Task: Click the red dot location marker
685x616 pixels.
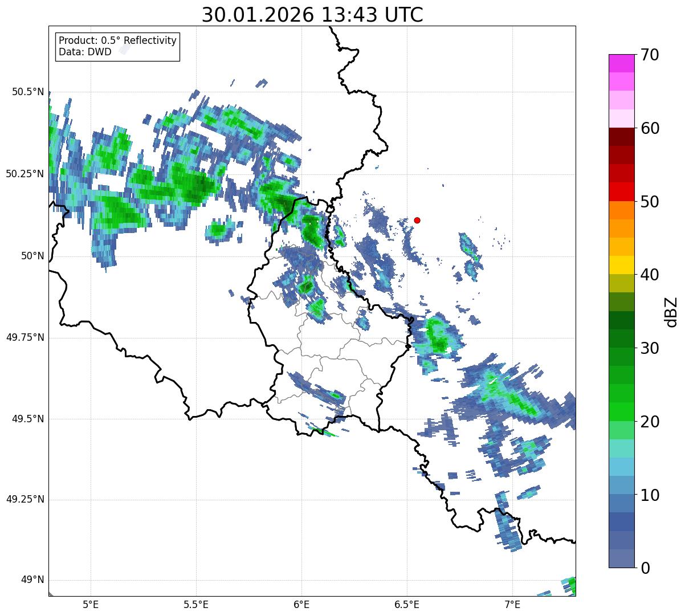Action: [417, 220]
